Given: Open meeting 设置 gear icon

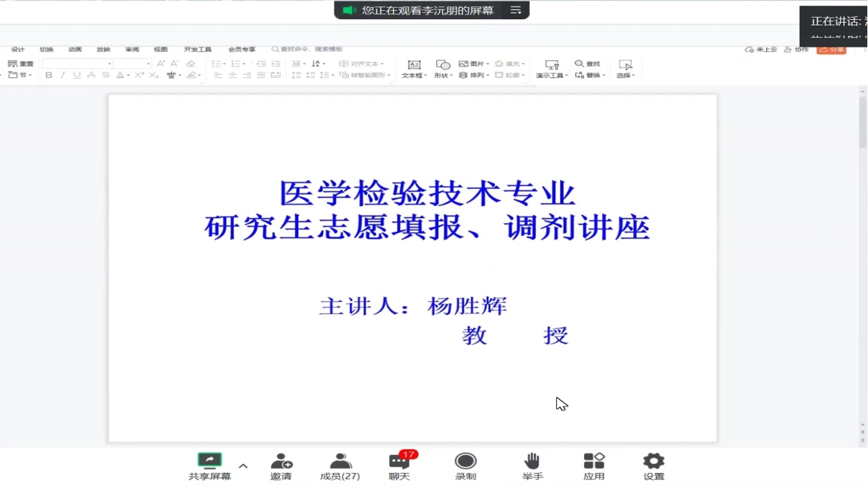Looking at the screenshot, I should (x=653, y=461).
